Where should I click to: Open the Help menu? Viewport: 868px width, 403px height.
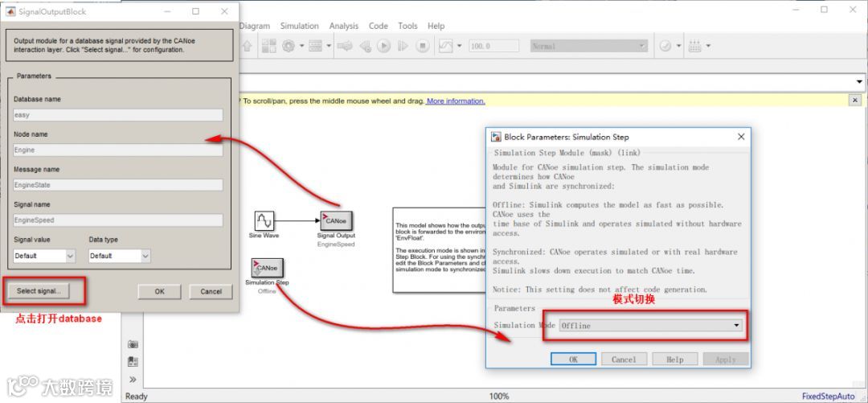tap(436, 26)
